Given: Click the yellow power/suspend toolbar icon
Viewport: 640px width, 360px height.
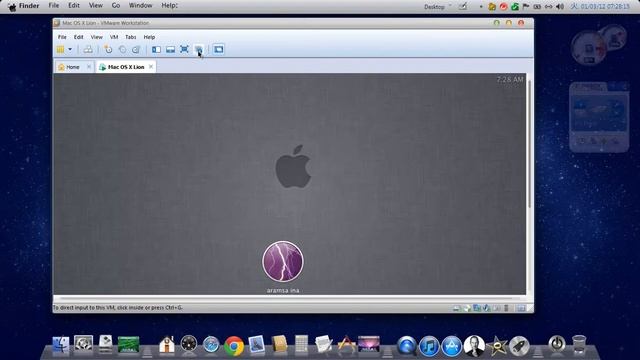Looking at the screenshot, I should [x=60, y=49].
